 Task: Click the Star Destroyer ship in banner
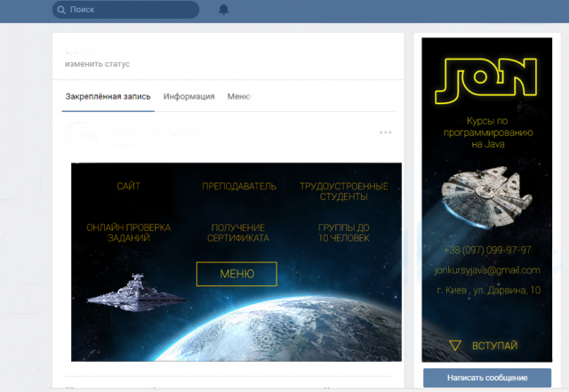pyautogui.click(x=137, y=293)
